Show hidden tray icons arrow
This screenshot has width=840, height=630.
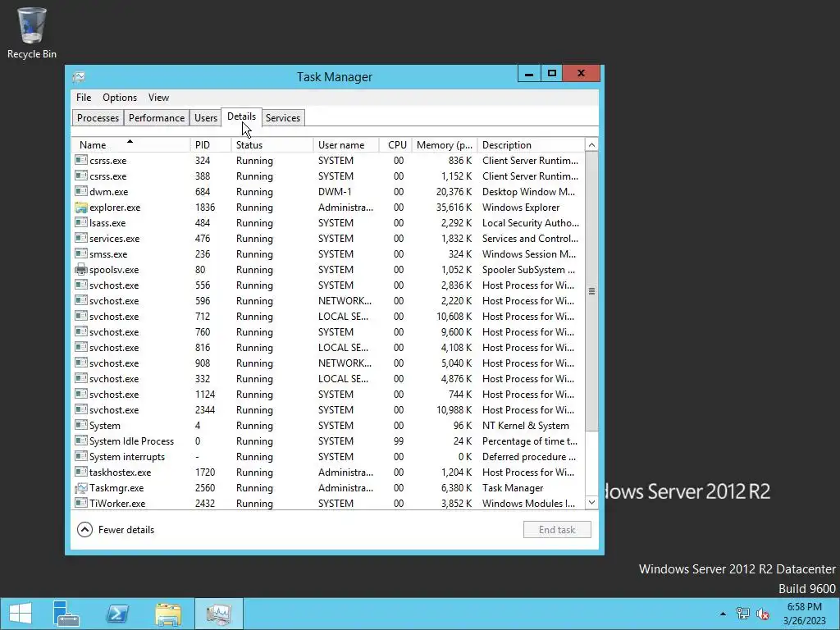tap(723, 614)
